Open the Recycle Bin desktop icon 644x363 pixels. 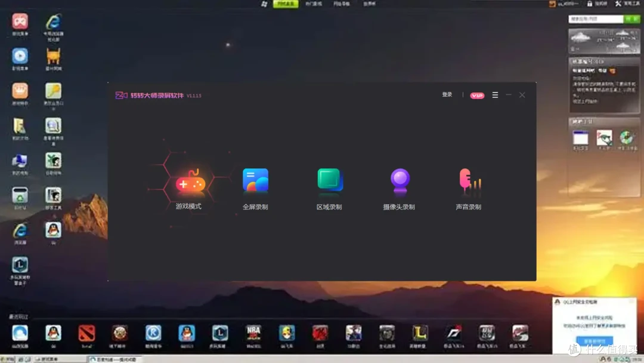(x=20, y=195)
